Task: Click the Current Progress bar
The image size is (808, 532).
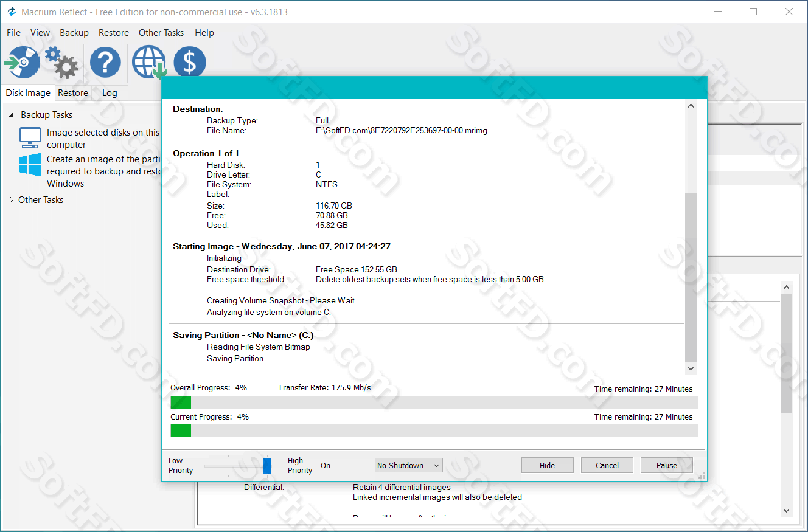Action: point(434,430)
